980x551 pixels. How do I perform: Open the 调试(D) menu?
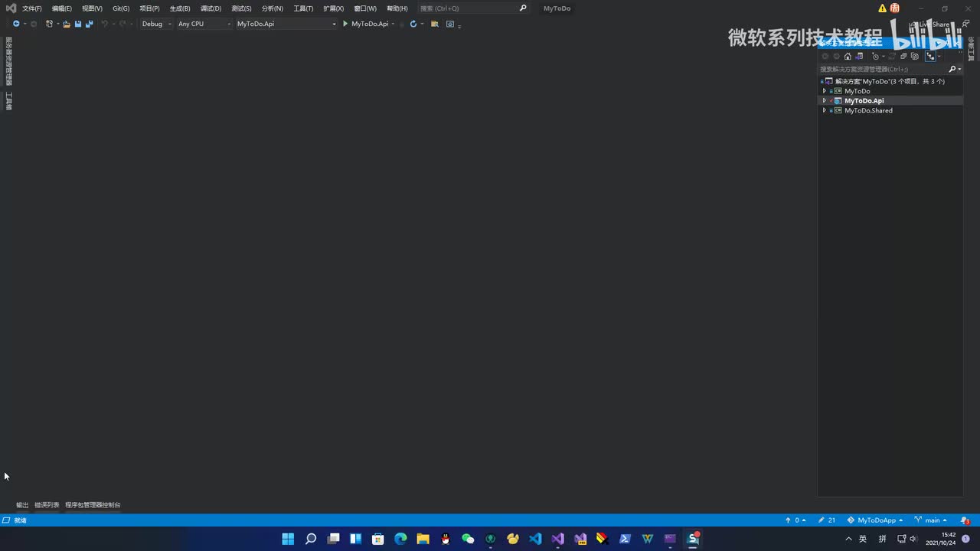[211, 8]
